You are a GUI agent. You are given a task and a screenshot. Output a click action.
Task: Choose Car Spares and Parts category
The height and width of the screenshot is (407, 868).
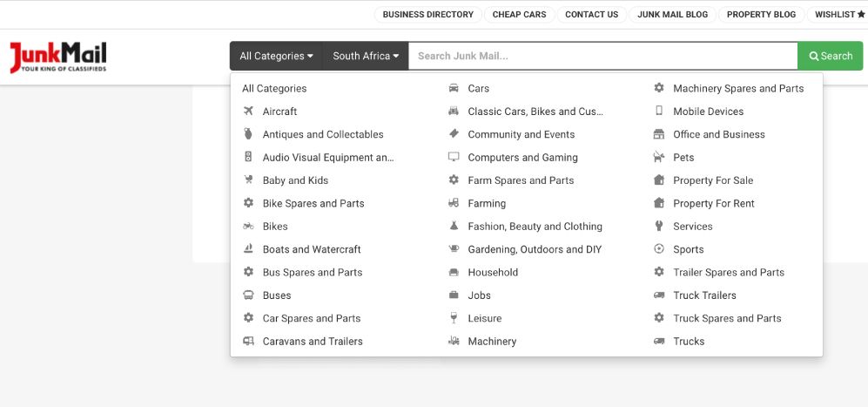[x=312, y=318]
